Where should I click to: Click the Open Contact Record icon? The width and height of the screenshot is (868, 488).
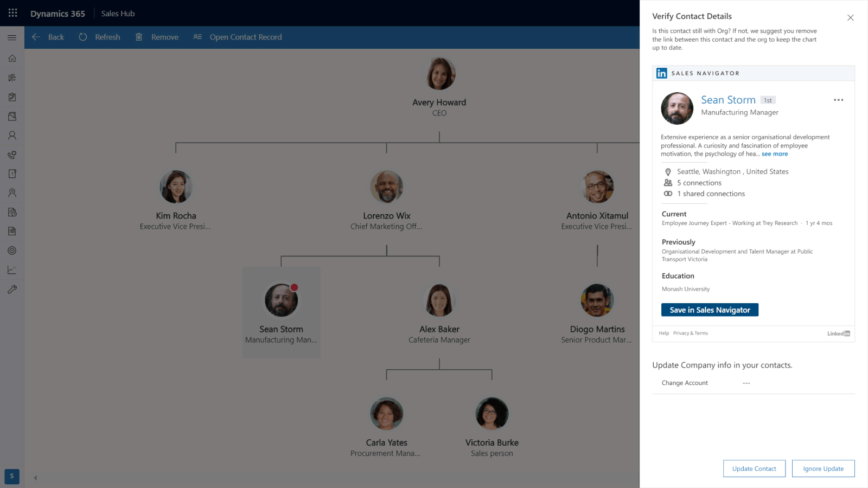[197, 37]
